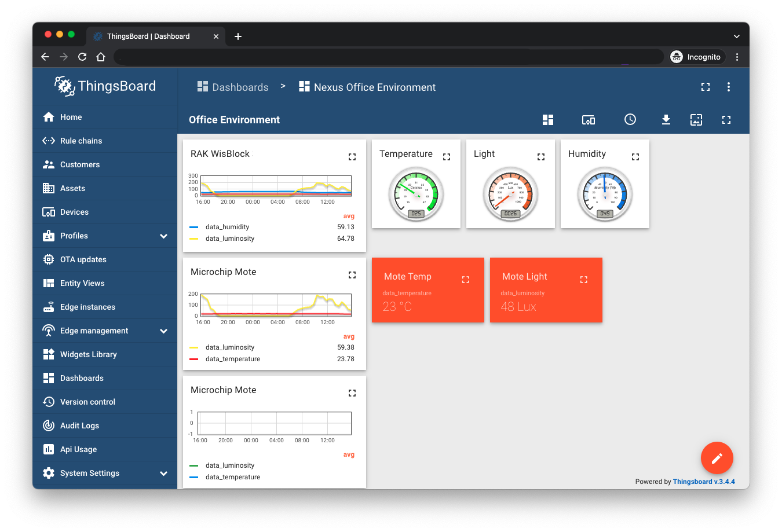The width and height of the screenshot is (782, 532).
Task: Open the entity aliases icon in toolbar
Action: coord(588,120)
